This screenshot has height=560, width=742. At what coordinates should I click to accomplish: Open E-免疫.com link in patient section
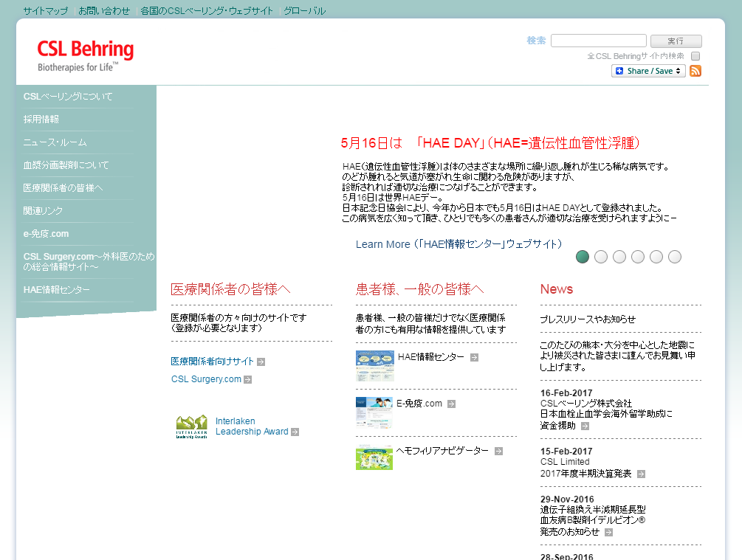pyautogui.click(x=419, y=404)
